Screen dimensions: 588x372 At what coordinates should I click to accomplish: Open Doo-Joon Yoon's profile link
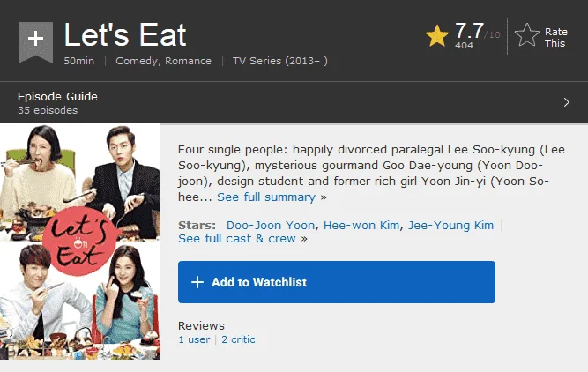(271, 225)
